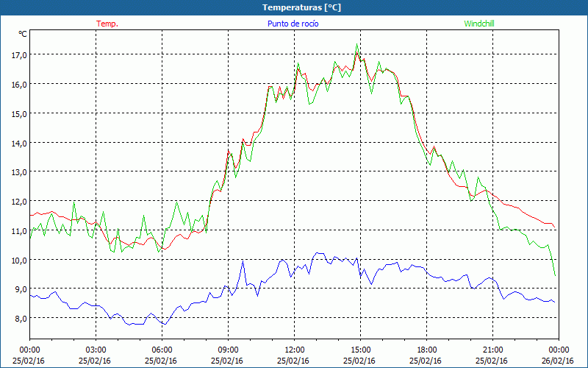The image size is (588, 368).
Task: Click the 21:00 time axis label
Action: (x=492, y=350)
